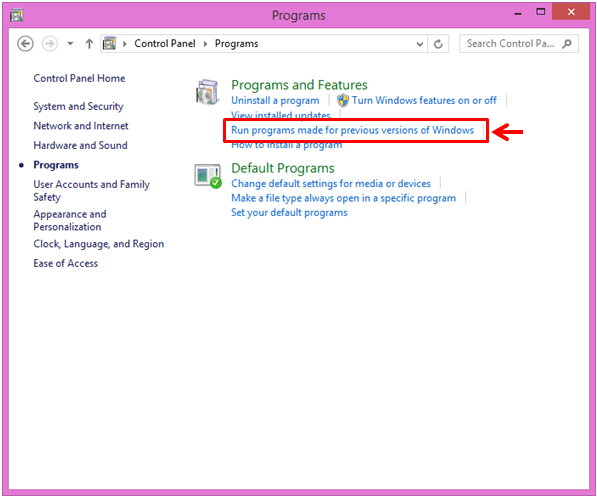The image size is (597, 497).
Task: Make a file type always open in program
Action: pos(343,198)
